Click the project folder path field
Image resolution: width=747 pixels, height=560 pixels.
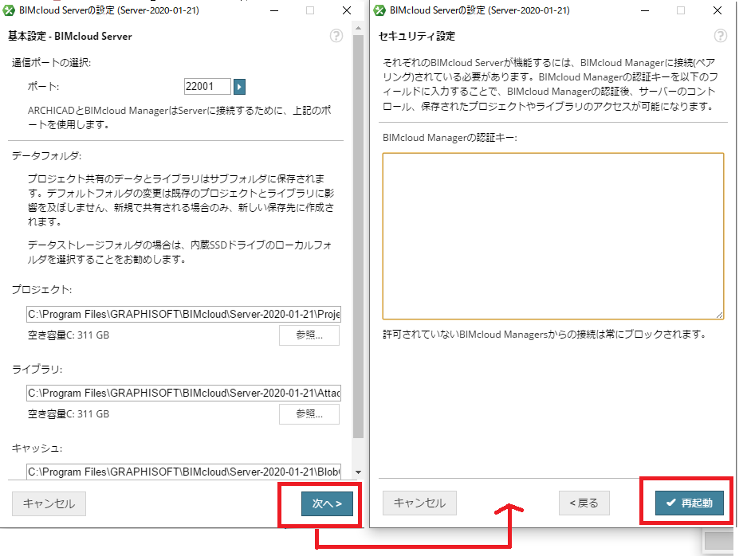tap(184, 315)
